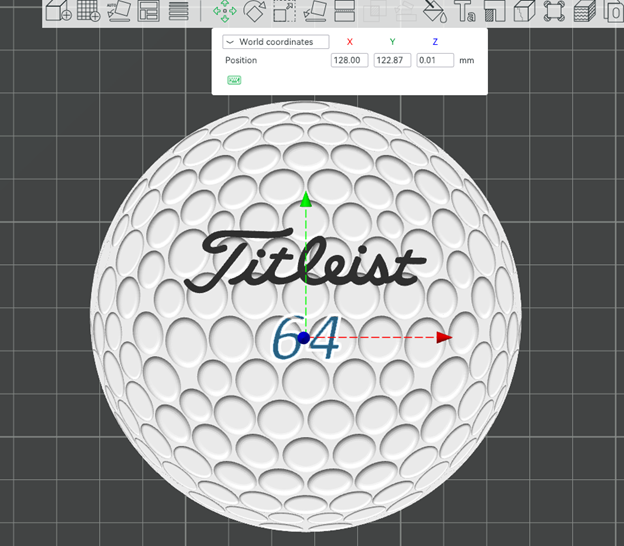This screenshot has height=546, width=624.
Task: Select the Cut tool
Action: coord(344,11)
